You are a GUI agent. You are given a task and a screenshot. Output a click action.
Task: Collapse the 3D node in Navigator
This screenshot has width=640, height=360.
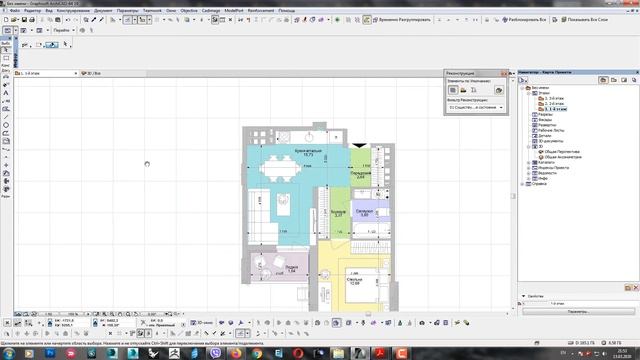(529, 146)
